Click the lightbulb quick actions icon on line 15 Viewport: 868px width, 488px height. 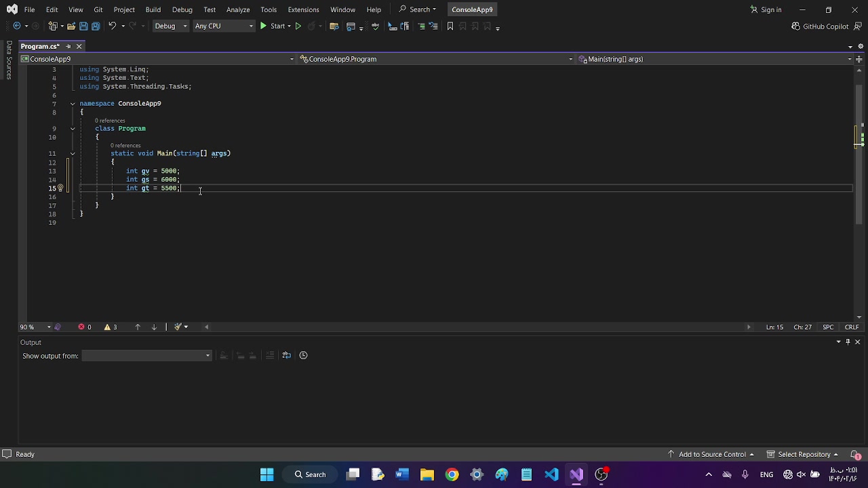click(60, 188)
